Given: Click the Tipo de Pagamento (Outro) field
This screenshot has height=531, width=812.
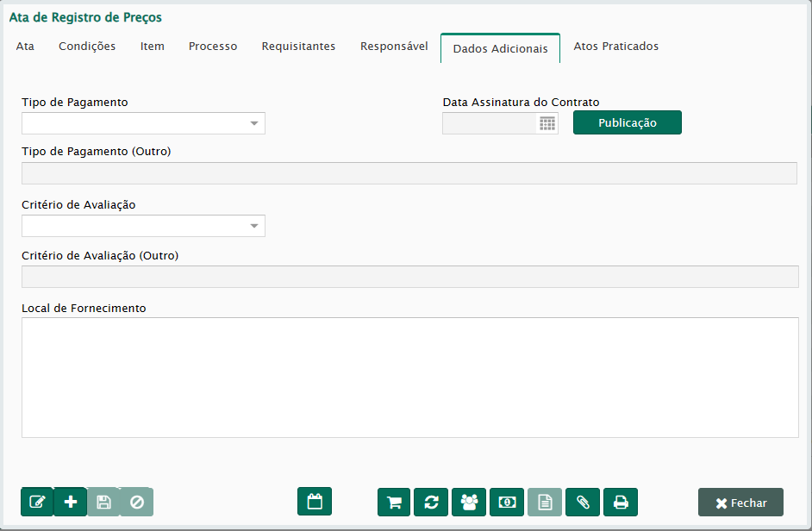Looking at the screenshot, I should pyautogui.click(x=409, y=173).
